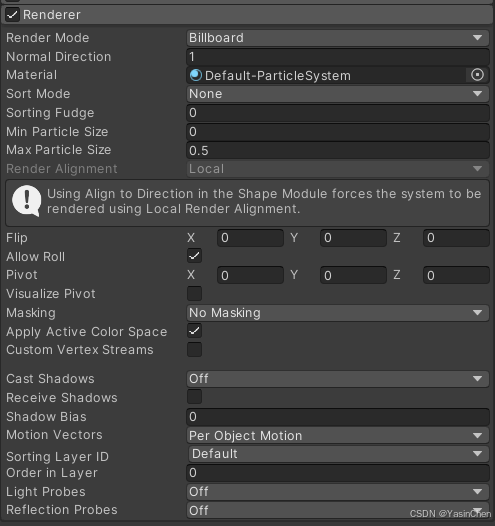Click the Order in Layer field
The image size is (495, 526).
(x=338, y=473)
